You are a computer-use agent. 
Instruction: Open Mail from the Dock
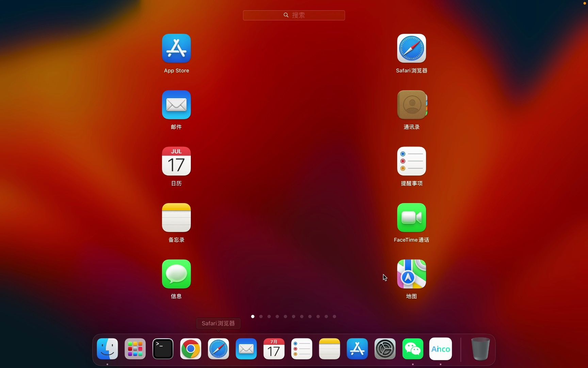[246, 349]
